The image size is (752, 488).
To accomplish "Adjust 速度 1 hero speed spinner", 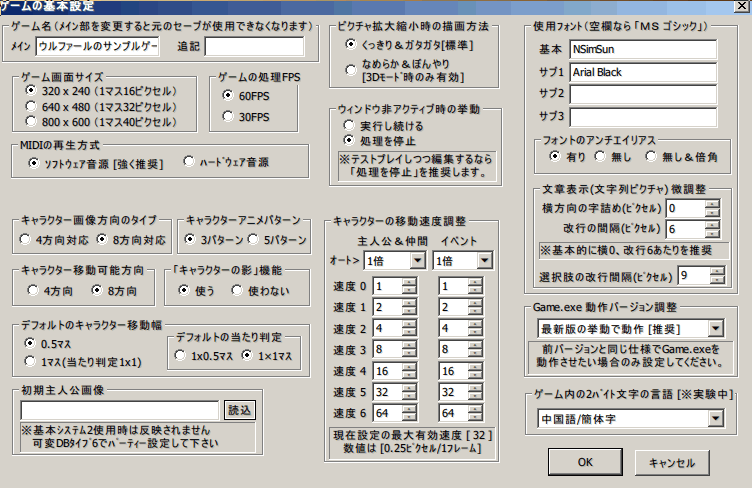I will (409, 307).
